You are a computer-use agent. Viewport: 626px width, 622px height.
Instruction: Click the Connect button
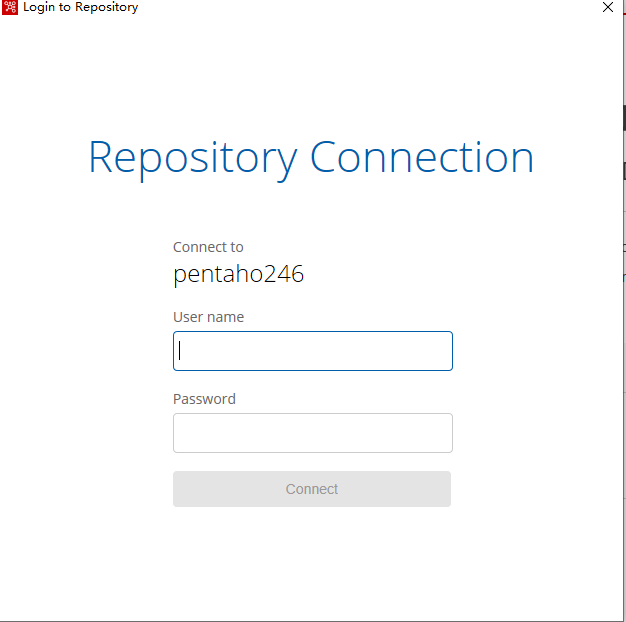(x=312, y=489)
